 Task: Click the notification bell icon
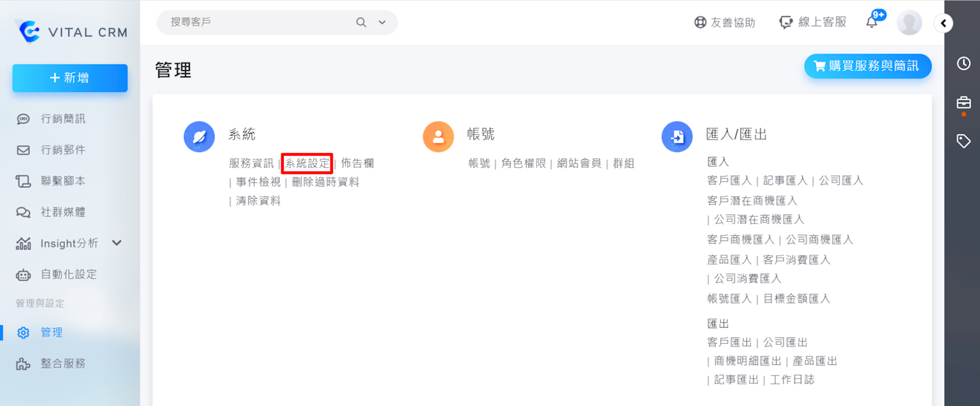tap(872, 23)
